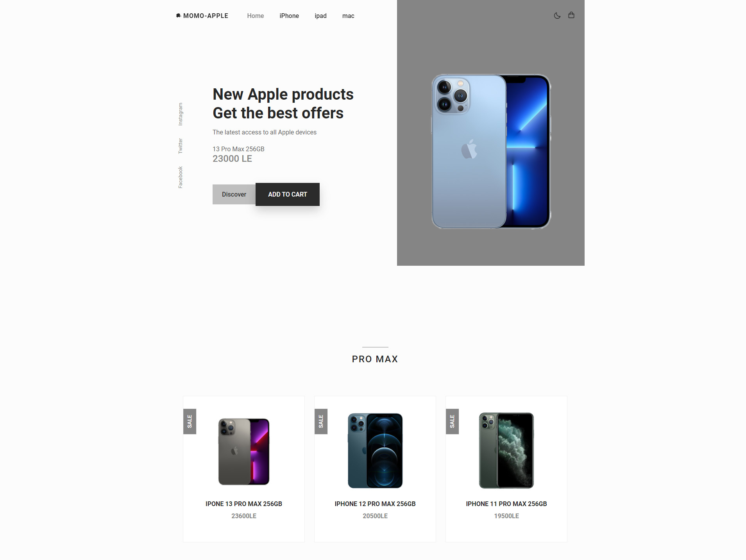Screen dimensions: 746x560
Task: Go to the Home nav item
Action: pyautogui.click(x=256, y=16)
